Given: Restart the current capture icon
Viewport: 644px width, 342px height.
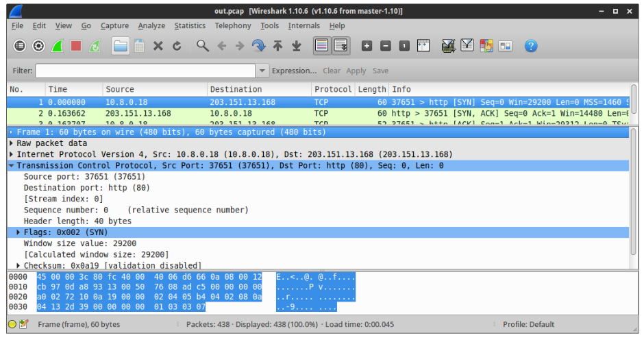Looking at the screenshot, I should point(95,46).
